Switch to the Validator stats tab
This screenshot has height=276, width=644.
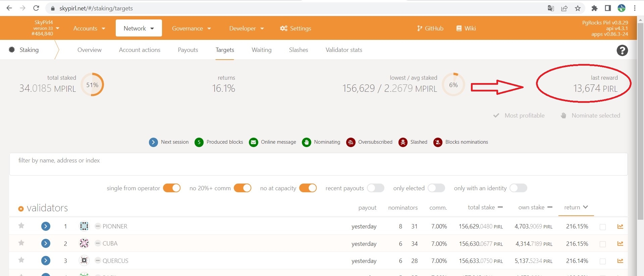(343, 50)
